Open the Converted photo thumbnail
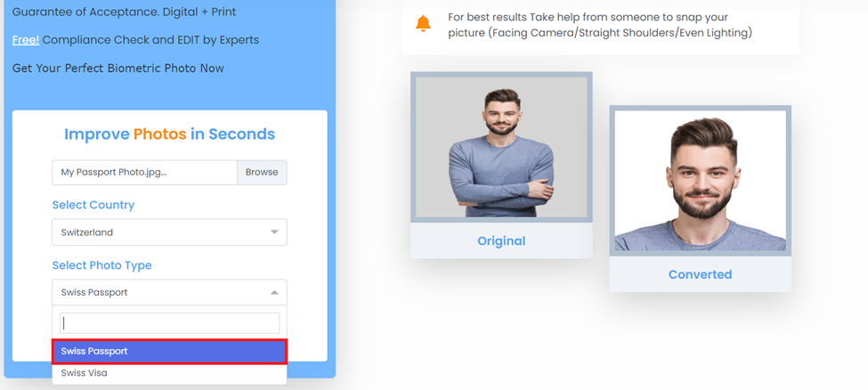Image resolution: width=868 pixels, height=390 pixels. (701, 181)
